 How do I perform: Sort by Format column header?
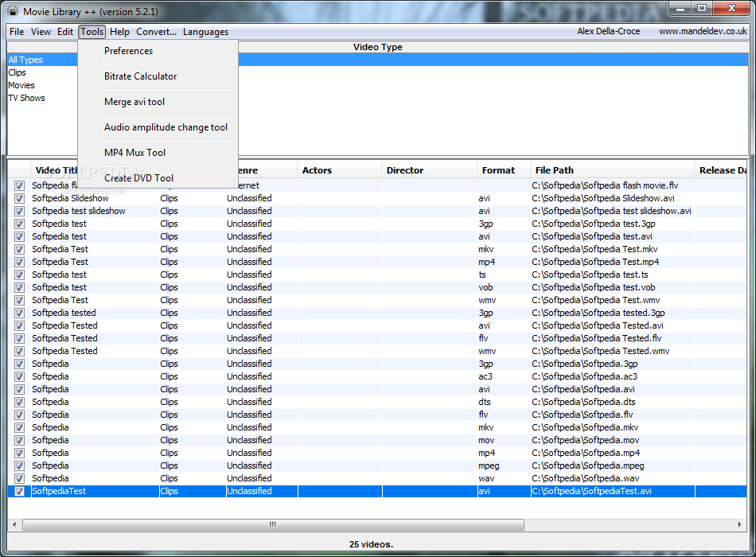click(504, 170)
